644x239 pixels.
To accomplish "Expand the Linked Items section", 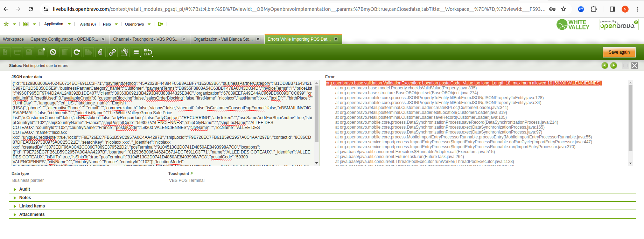I will click(32, 206).
